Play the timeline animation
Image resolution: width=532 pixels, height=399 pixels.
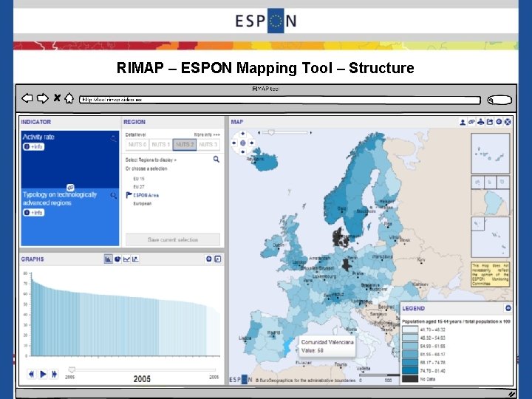[x=43, y=374]
